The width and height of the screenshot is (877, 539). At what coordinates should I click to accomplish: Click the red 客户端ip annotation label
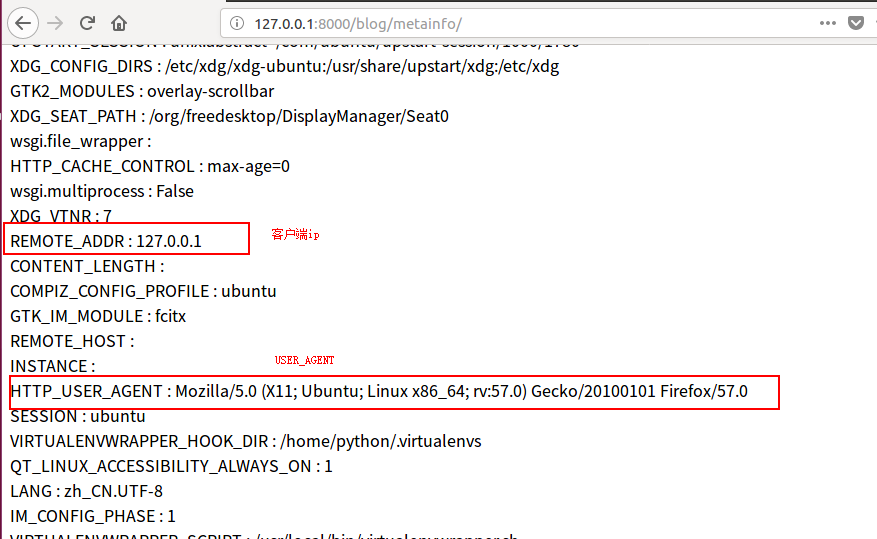click(x=294, y=234)
